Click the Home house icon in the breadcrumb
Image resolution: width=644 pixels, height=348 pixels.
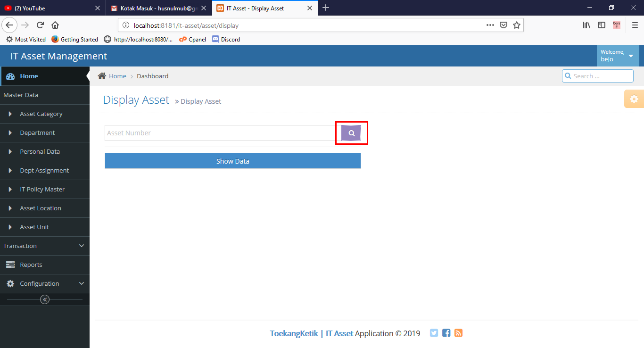click(102, 75)
